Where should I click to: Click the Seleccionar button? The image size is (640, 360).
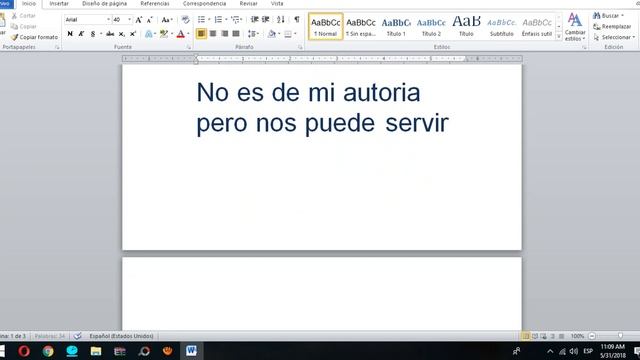614,37
